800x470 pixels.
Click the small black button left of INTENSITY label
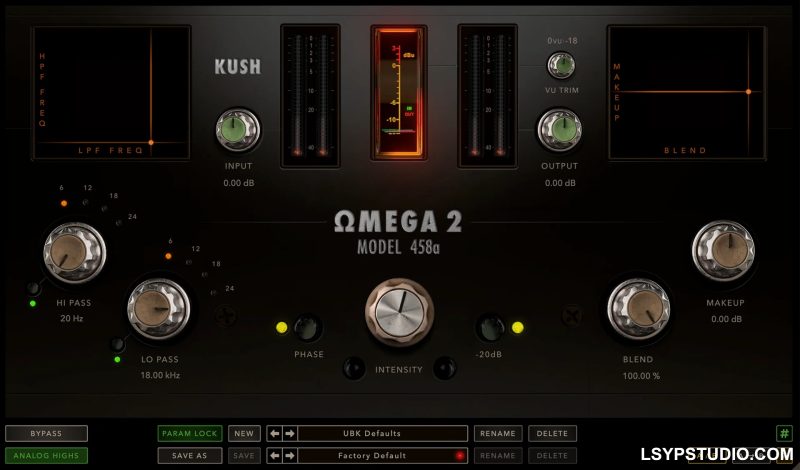coord(354,368)
